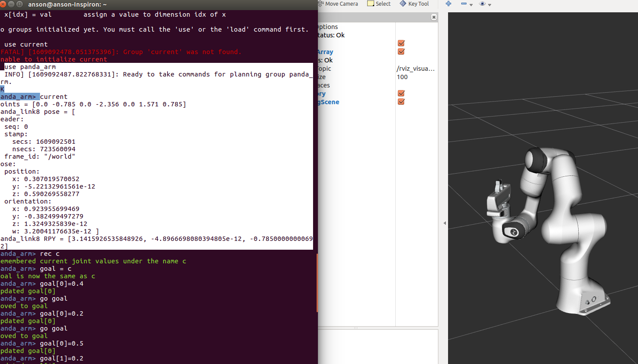
Task: Toggle the Trajectory display checkbox
Action: (401, 93)
